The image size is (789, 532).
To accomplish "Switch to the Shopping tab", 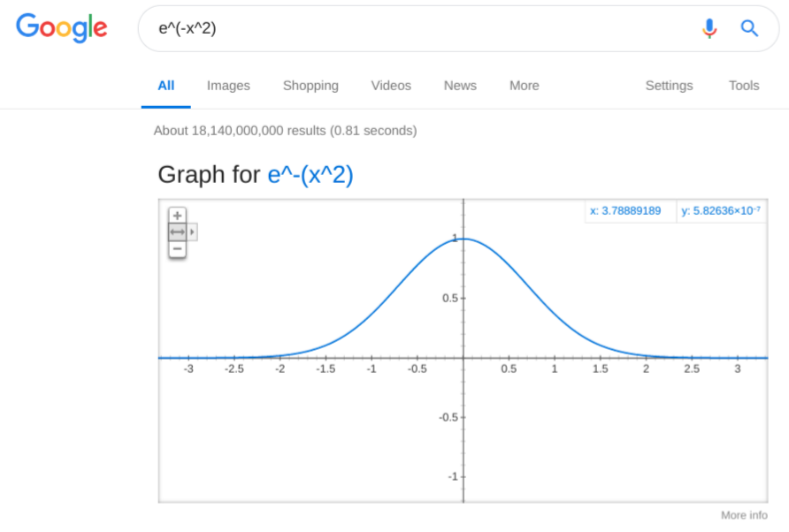I will tap(310, 86).
